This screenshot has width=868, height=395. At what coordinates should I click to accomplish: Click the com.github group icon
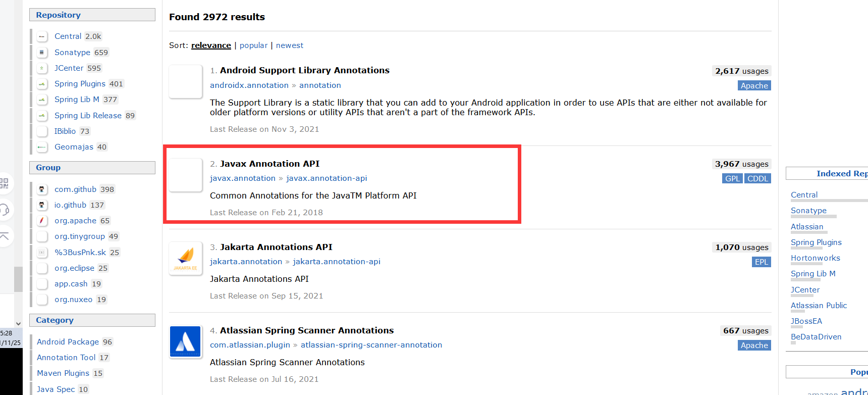tap(42, 189)
